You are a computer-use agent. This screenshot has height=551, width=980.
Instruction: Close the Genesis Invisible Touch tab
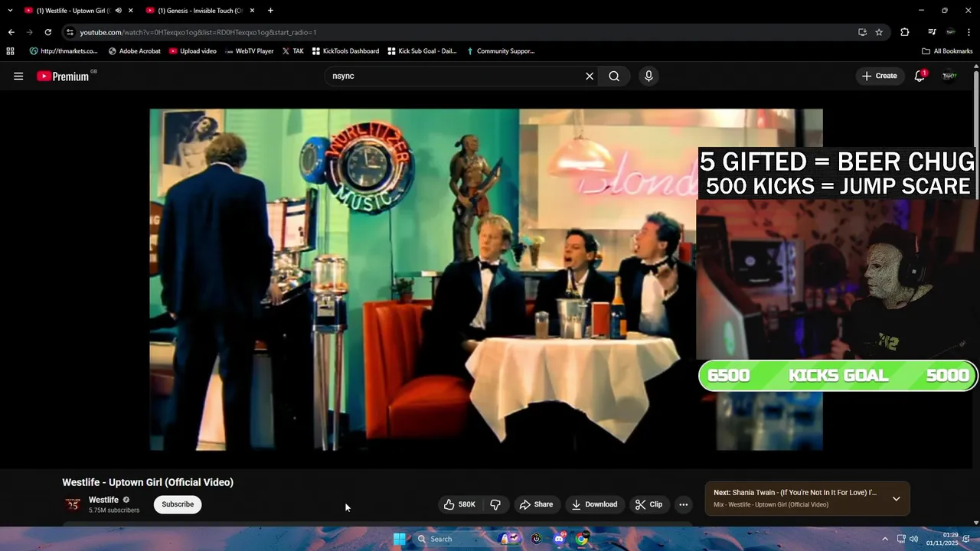[252, 11]
